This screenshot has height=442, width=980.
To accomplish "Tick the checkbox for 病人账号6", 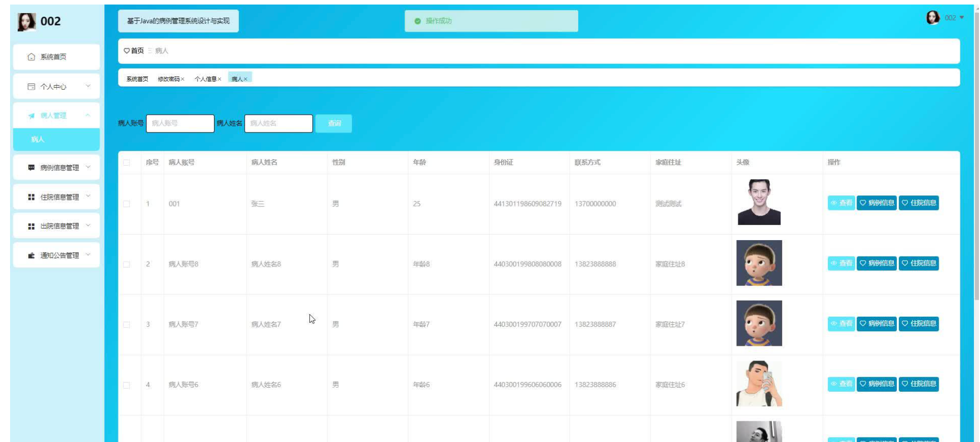I will click(x=126, y=385).
